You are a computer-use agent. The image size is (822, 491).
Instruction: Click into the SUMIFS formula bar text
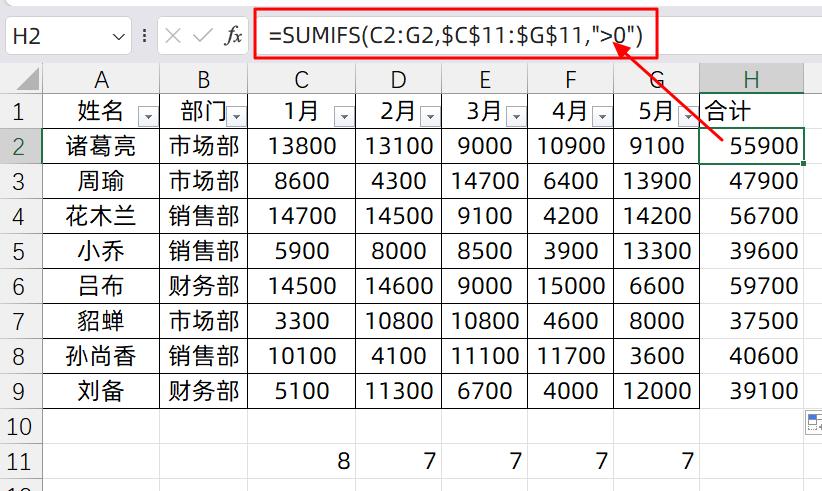(455, 35)
